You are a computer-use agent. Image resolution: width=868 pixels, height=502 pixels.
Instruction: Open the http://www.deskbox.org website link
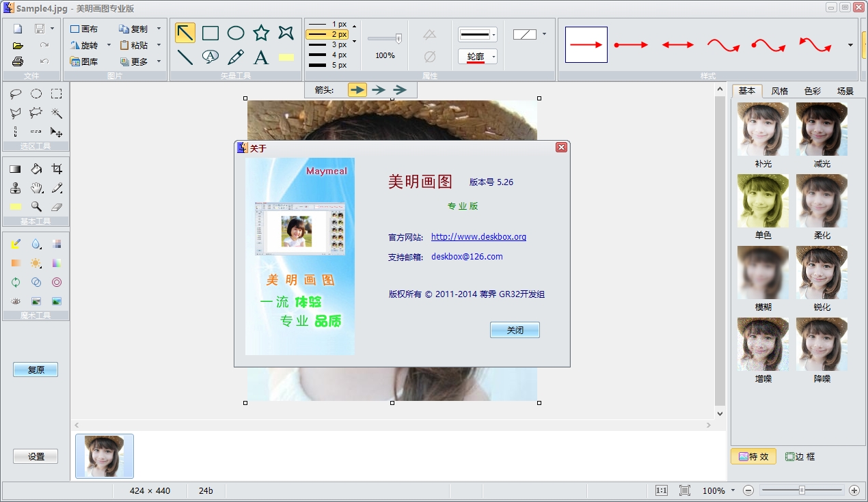(x=478, y=237)
